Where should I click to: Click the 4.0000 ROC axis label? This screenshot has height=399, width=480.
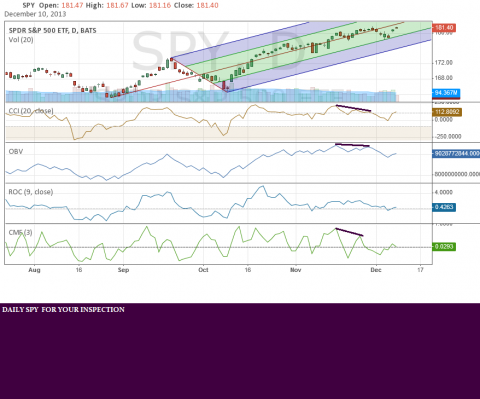444,192
